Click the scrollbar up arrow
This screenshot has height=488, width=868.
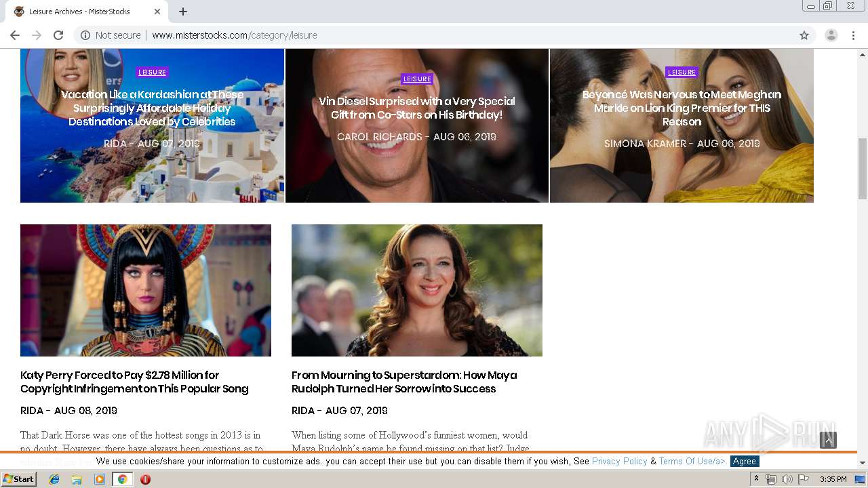tap(863, 54)
